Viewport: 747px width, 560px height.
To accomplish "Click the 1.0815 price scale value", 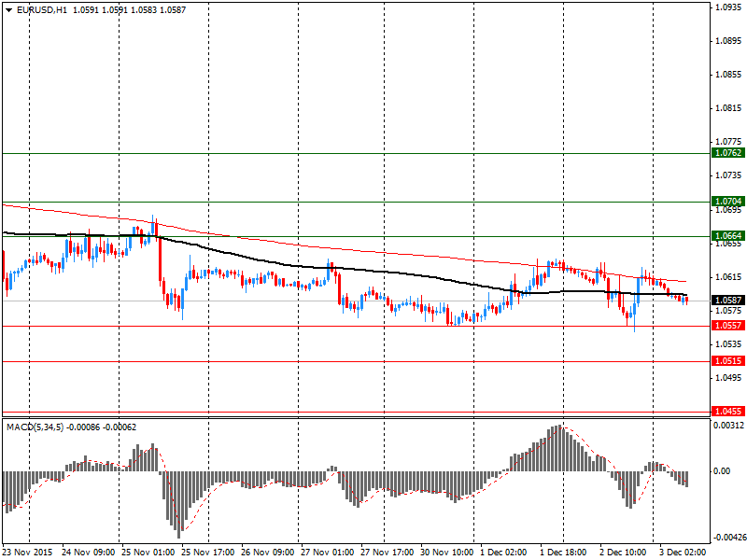I will (x=729, y=108).
